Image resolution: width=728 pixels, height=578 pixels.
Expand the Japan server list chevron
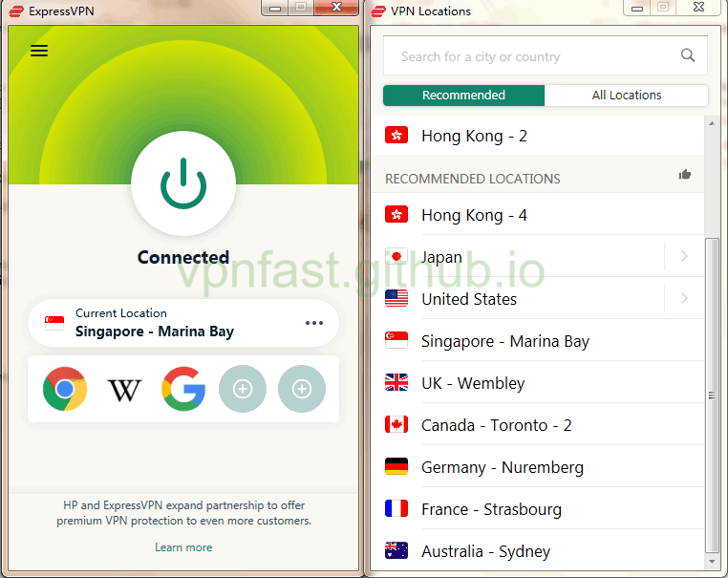[684, 256]
